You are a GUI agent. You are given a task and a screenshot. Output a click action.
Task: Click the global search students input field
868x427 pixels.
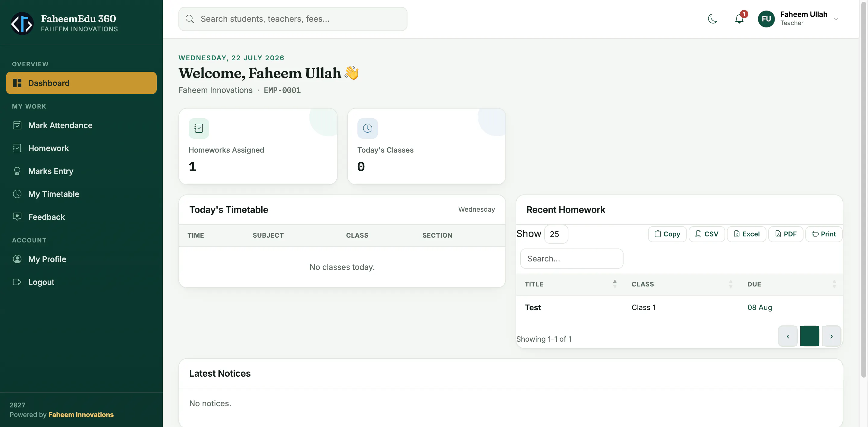click(x=292, y=19)
